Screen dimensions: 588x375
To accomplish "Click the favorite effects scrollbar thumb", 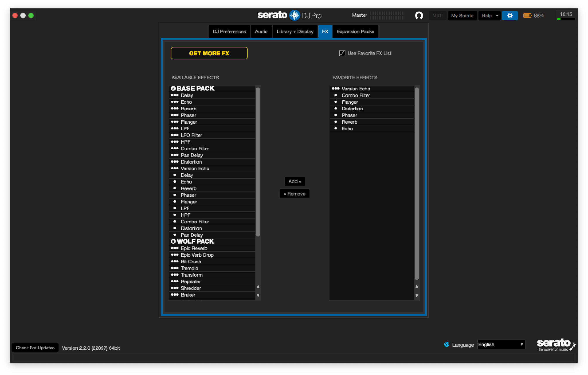I will [417, 184].
